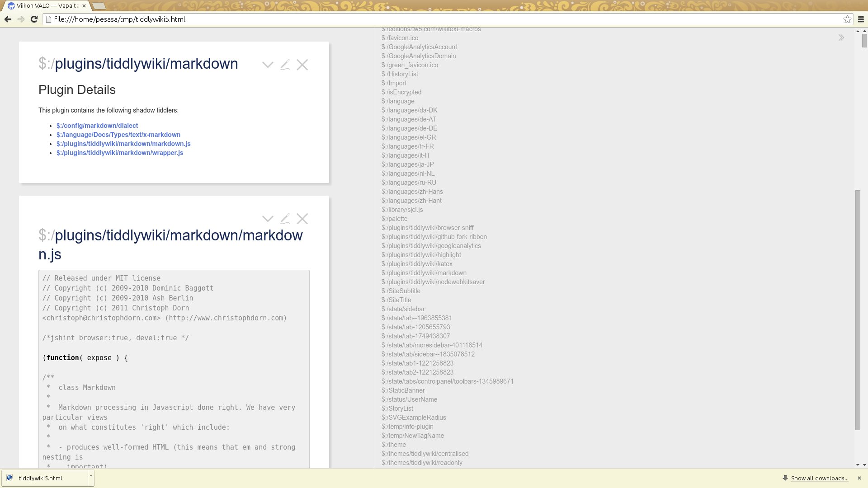Open $:/library/sjcl.js entry
The image size is (868, 488).
402,210
